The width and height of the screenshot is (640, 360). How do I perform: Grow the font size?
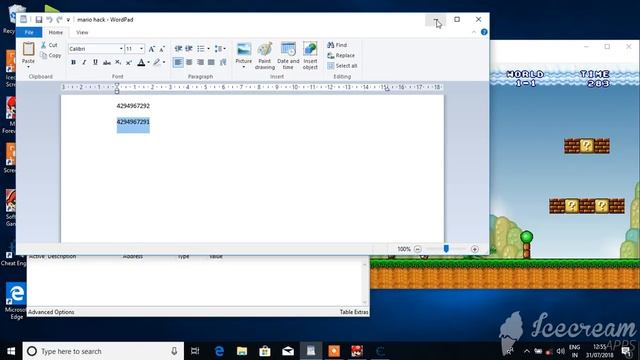click(x=151, y=49)
